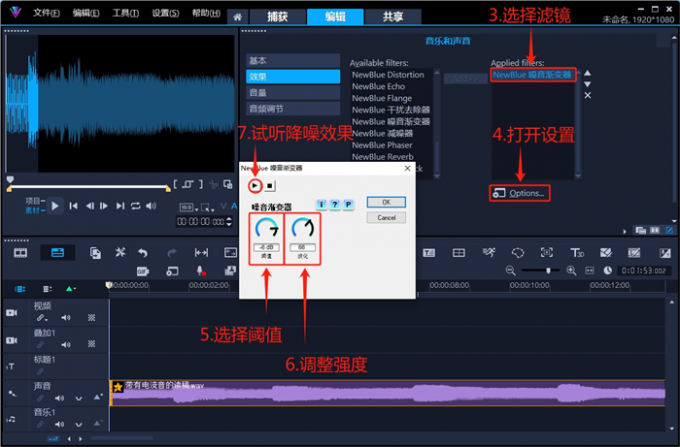This screenshot has width=680, height=447.
Task: Open the motion tracking runner icon
Action: [489, 252]
